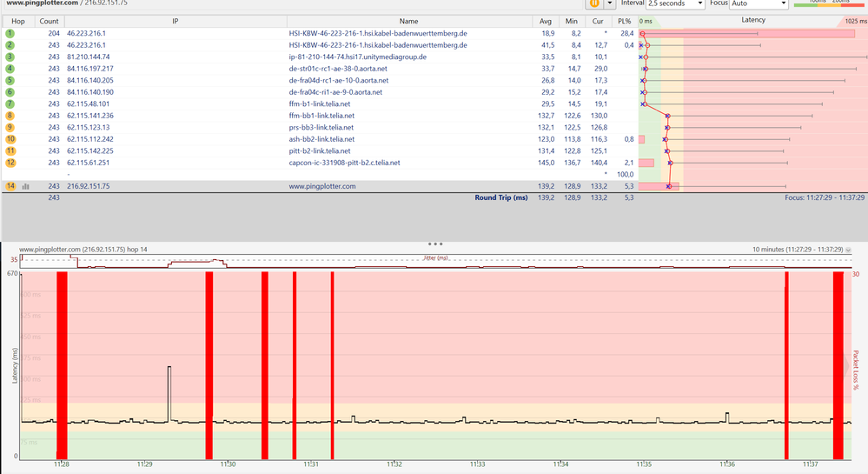
Task: Select the green hop 7 circle
Action: [10, 103]
